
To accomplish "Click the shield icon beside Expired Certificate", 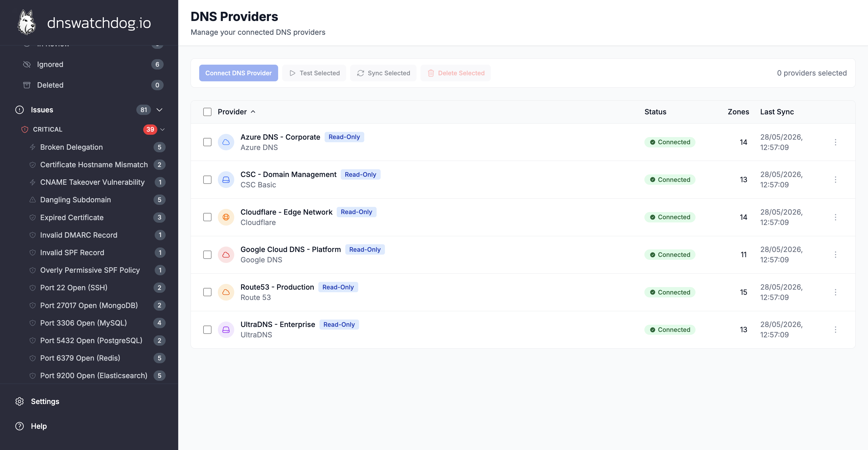I will click(33, 218).
